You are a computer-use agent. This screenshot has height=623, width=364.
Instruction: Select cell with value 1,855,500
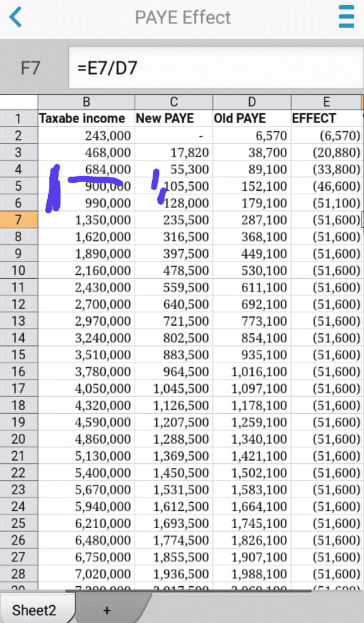pos(173,557)
